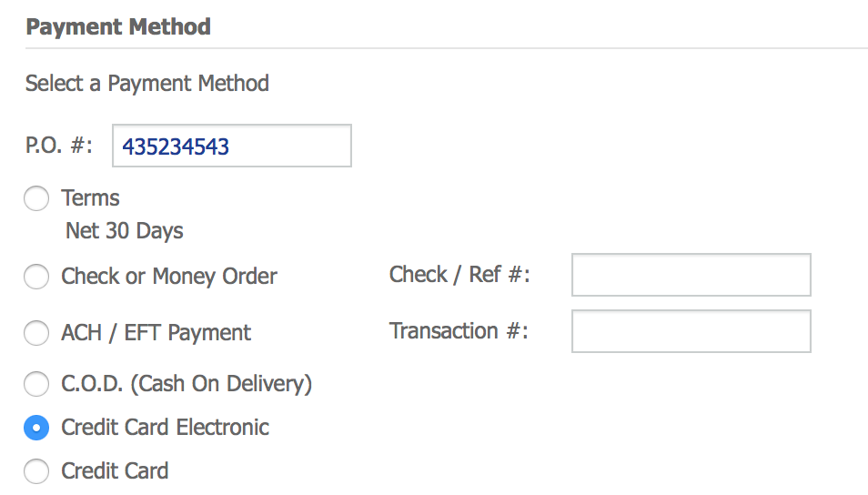Click the 'Check or Money Order' label text
The height and width of the screenshot is (495, 868).
169,277
